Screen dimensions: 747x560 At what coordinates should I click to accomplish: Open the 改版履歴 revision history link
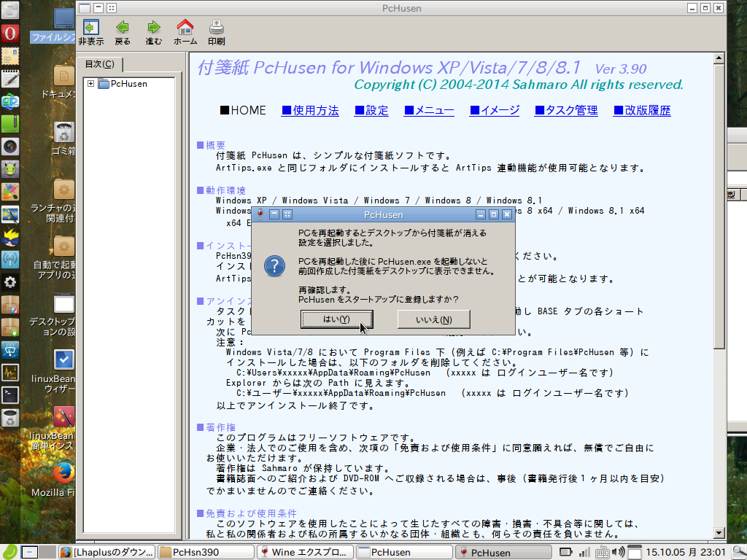pyautogui.click(x=642, y=111)
